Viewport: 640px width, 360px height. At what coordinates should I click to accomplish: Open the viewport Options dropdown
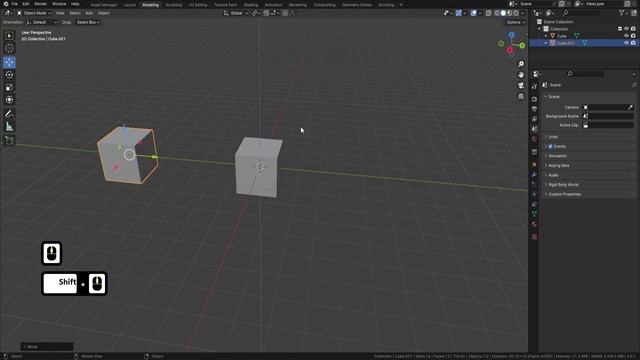pyautogui.click(x=516, y=22)
